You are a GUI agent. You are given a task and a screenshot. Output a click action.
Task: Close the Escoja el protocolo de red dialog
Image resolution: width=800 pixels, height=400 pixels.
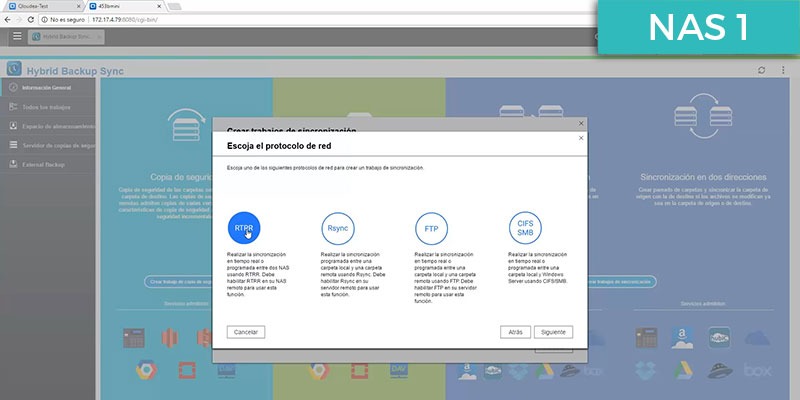581,138
